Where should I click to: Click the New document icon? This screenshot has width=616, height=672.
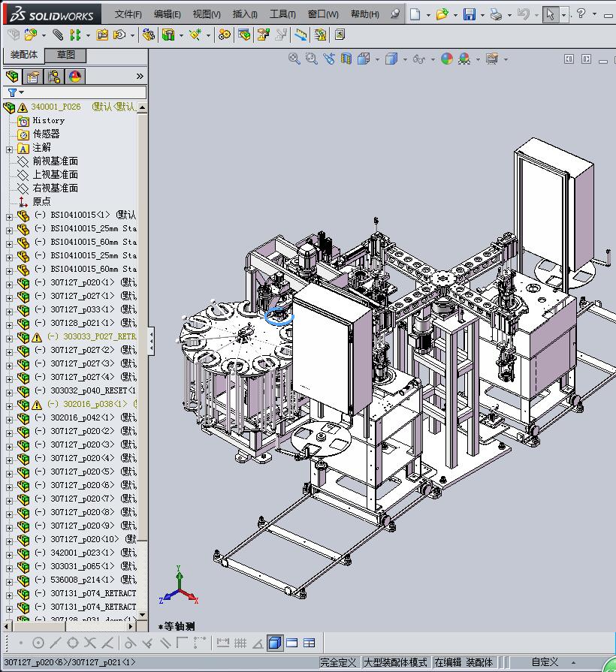point(415,14)
